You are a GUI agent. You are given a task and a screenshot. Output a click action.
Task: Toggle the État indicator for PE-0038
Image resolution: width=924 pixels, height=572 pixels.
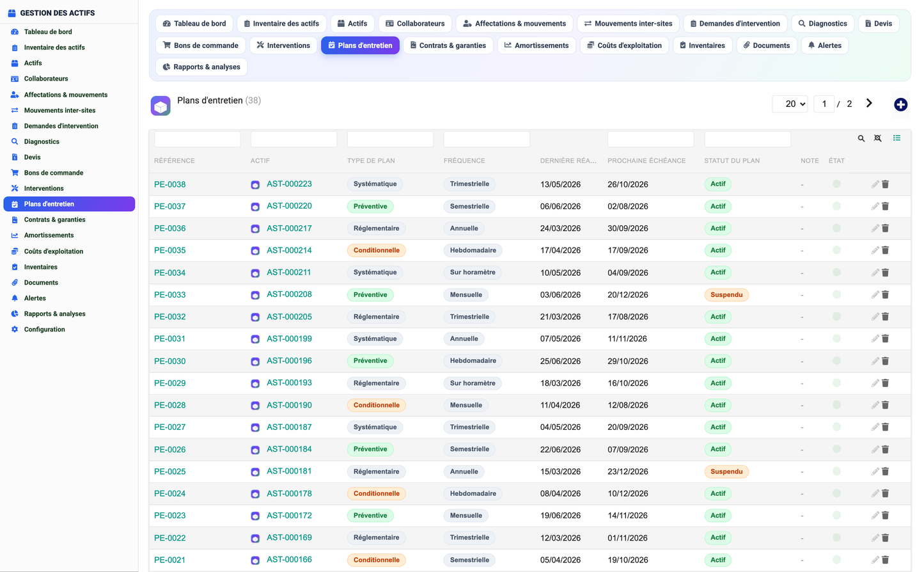pos(836,184)
